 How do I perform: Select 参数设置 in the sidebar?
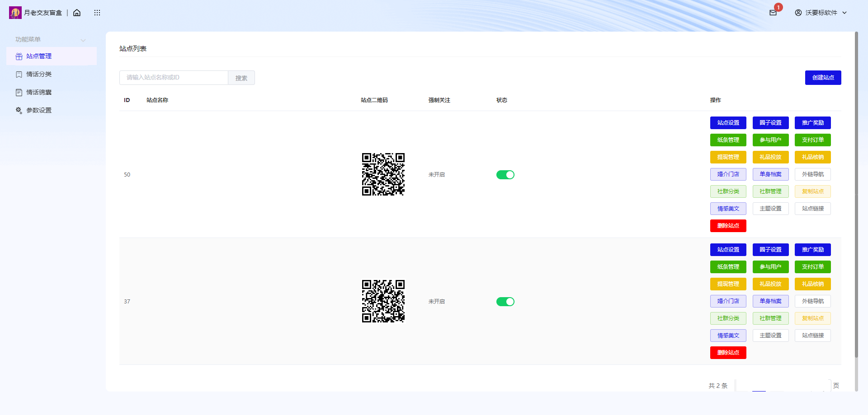52,111
